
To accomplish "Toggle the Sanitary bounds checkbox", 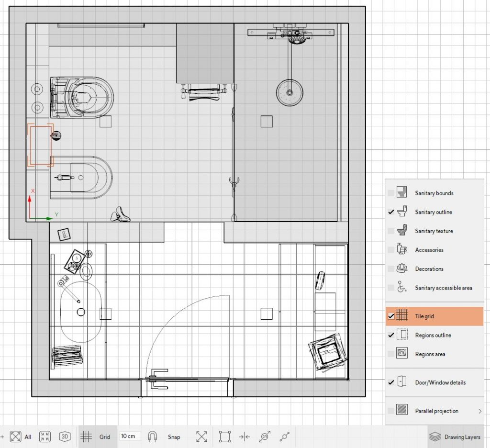I will coord(390,193).
